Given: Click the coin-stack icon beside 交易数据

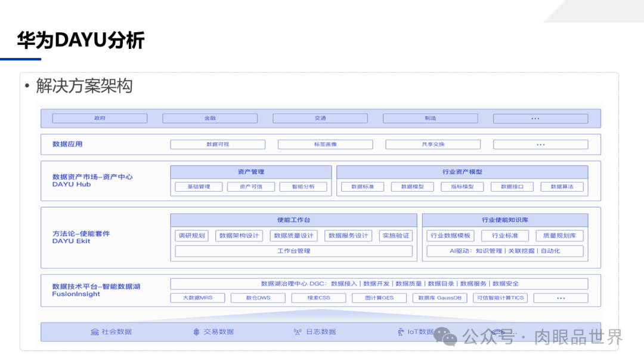Looking at the screenshot, I should coord(196,332).
